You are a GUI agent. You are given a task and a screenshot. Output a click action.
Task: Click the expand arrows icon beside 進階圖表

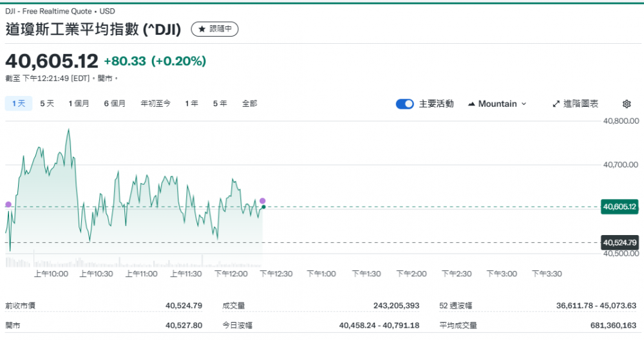click(x=556, y=104)
